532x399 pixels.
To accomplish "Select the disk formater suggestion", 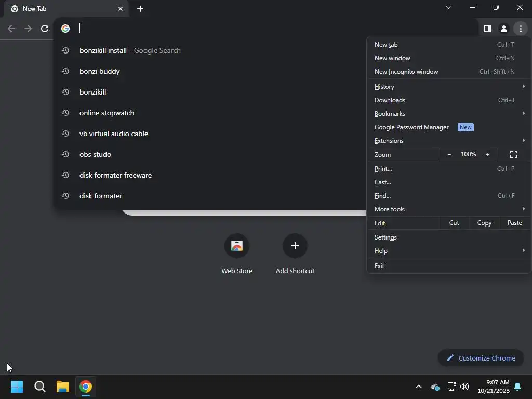I will point(210,196).
